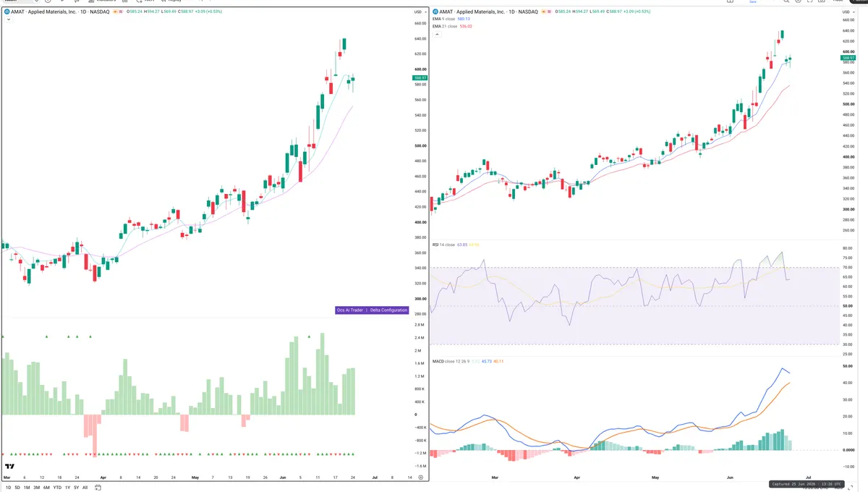Select the 1D time range
Screen dimensions: 868x492
(8, 488)
